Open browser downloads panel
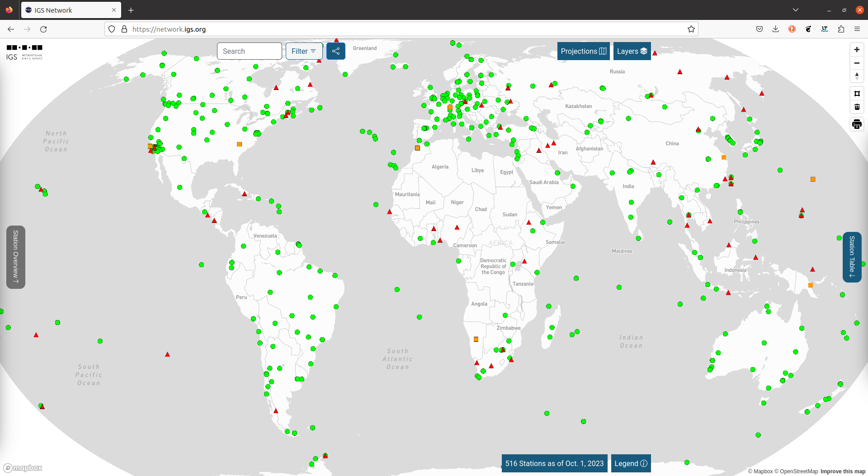The image size is (868, 476). 775,29
